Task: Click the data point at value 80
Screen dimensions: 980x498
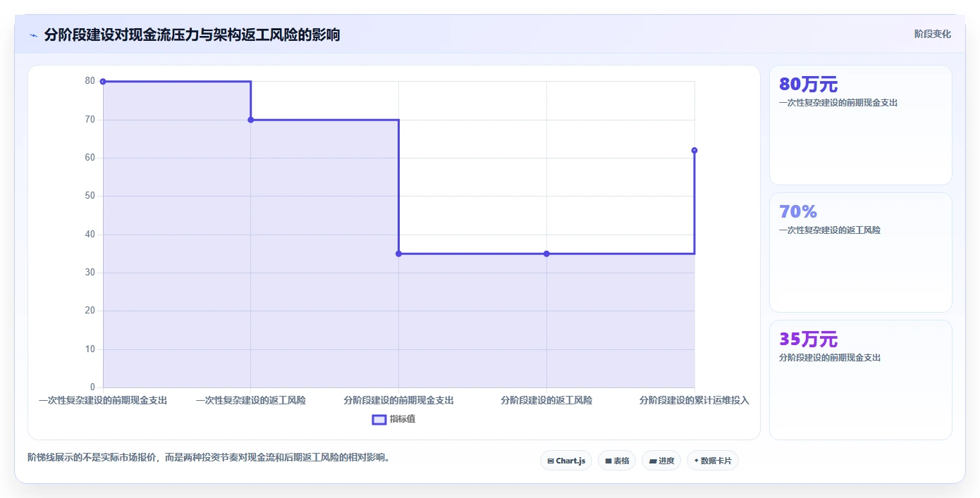Action: [x=103, y=82]
